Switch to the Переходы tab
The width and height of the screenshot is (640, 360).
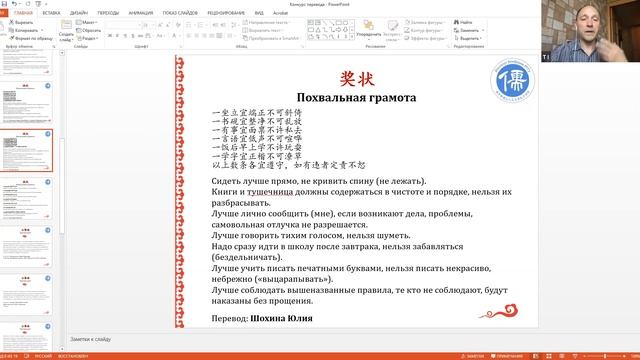[x=108, y=13]
